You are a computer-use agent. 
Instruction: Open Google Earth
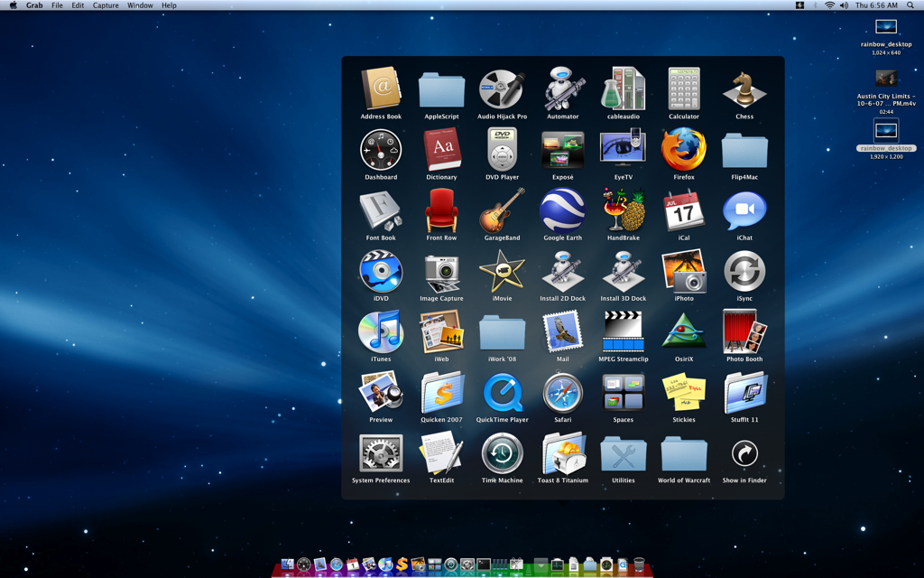point(563,210)
